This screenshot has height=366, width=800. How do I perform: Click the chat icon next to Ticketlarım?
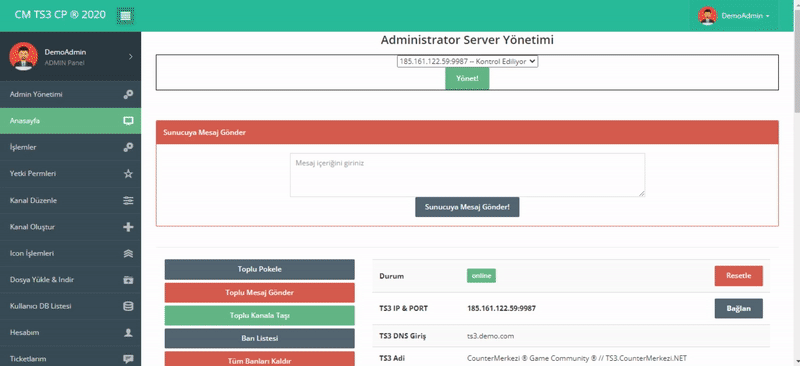[x=129, y=359]
